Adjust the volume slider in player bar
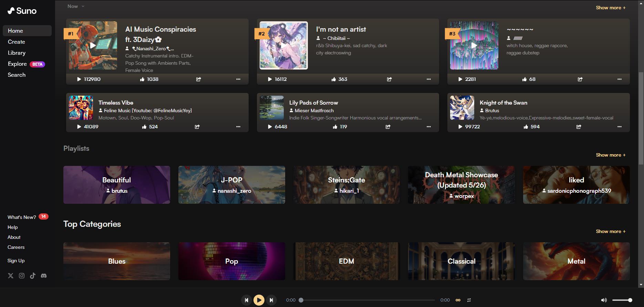 (622, 300)
